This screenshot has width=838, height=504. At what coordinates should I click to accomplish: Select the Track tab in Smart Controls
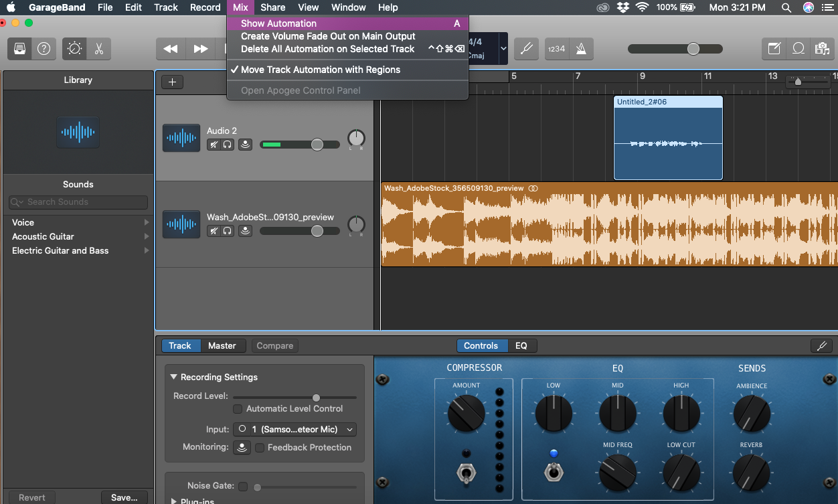click(x=180, y=346)
